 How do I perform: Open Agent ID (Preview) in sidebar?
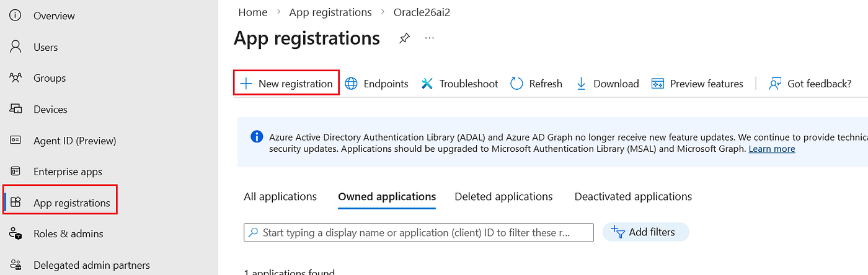(x=74, y=141)
